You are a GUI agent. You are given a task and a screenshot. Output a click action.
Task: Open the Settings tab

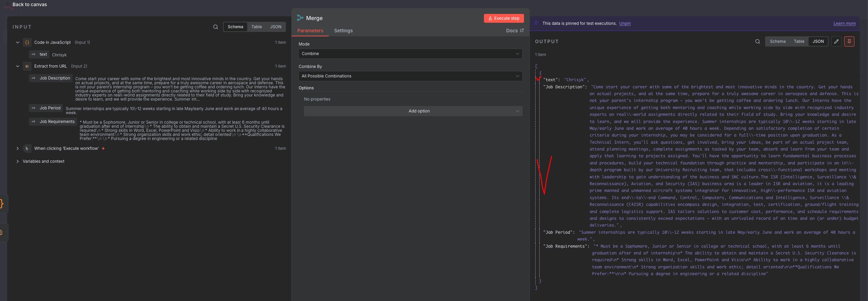[x=343, y=31]
